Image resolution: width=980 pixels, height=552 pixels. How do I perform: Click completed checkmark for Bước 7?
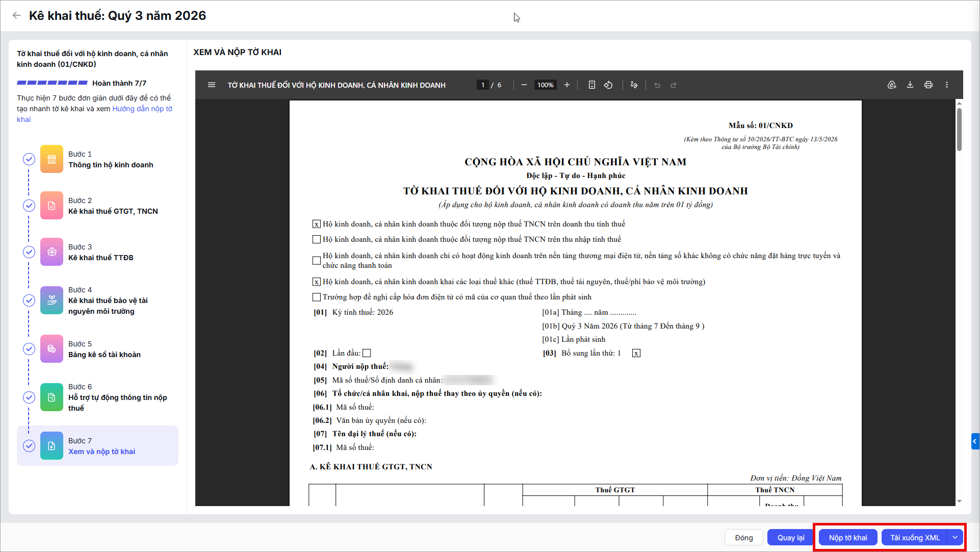(x=29, y=446)
